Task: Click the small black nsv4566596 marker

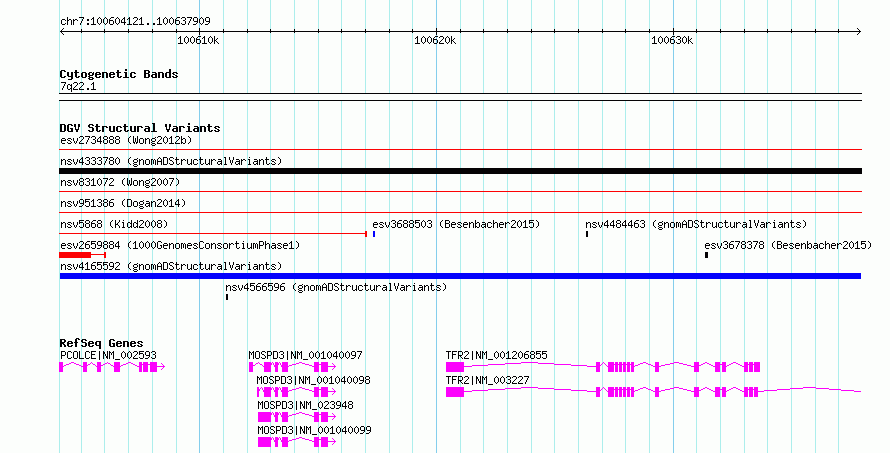Action: 227,297
